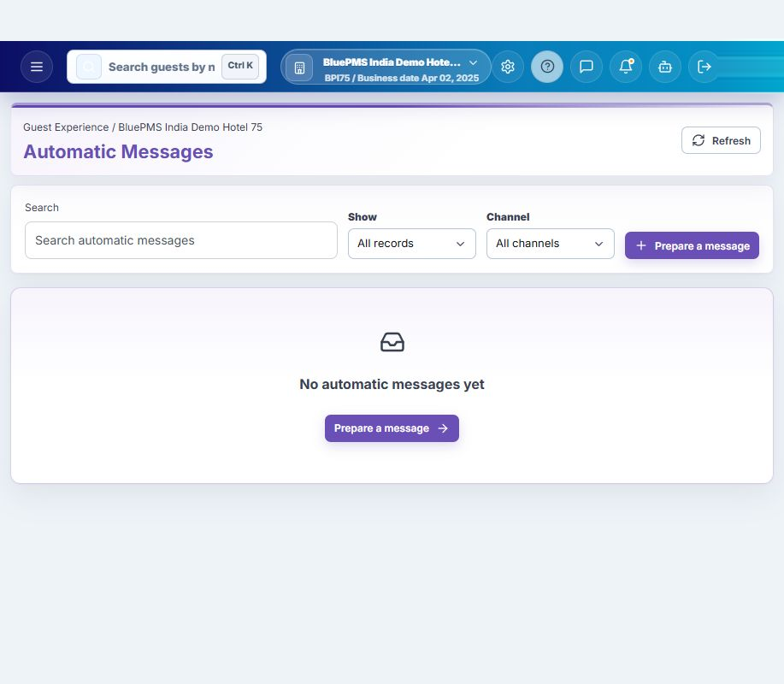Open the Show All records dropdown
This screenshot has height=684, width=784.
(411, 244)
